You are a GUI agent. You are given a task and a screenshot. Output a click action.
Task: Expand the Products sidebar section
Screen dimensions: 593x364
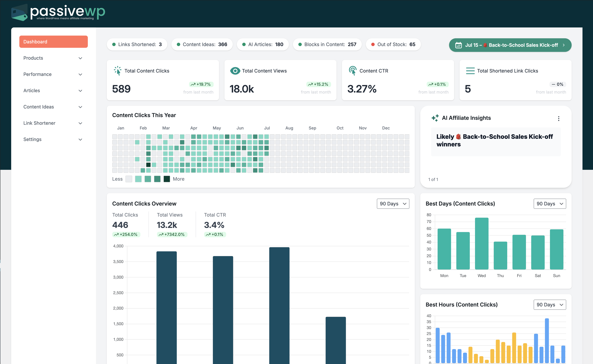tap(53, 58)
